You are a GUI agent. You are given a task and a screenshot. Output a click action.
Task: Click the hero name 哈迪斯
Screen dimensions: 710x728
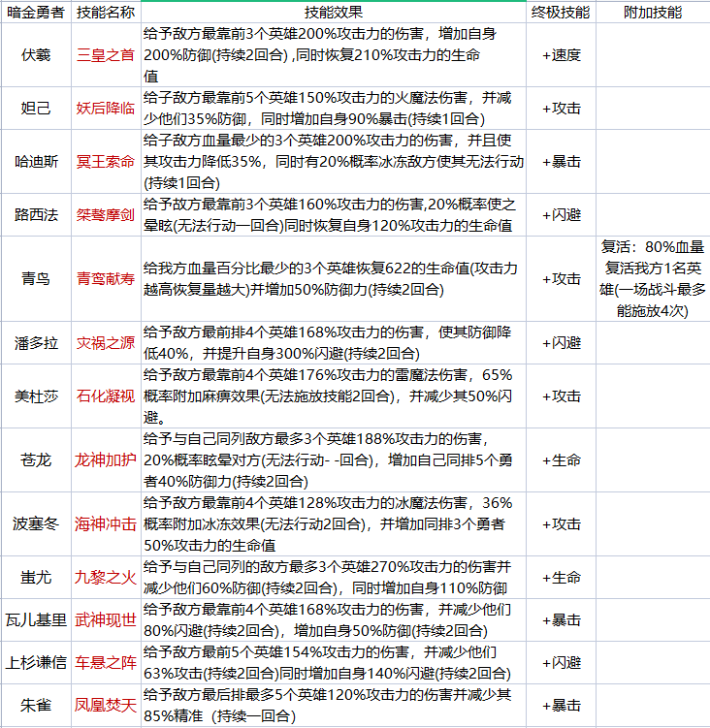point(36,162)
